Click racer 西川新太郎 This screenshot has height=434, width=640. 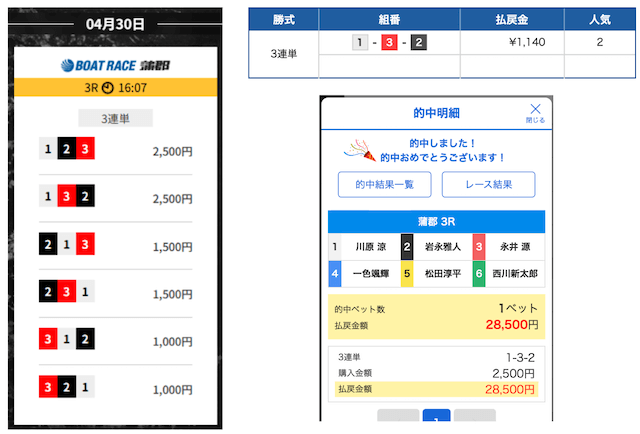515,274
